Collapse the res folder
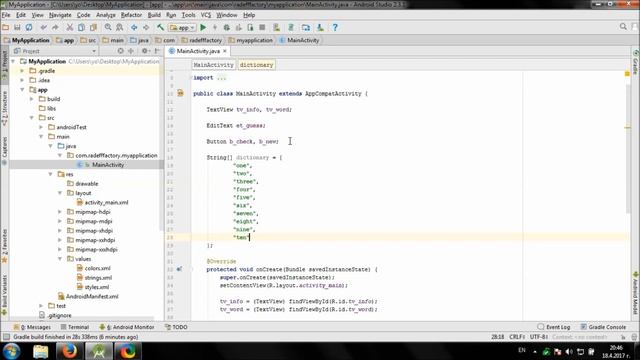The width and height of the screenshot is (640, 360). (x=51, y=174)
